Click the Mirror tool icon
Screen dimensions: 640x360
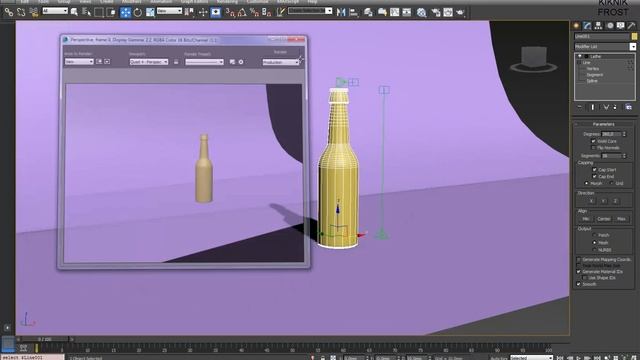[x=341, y=12]
